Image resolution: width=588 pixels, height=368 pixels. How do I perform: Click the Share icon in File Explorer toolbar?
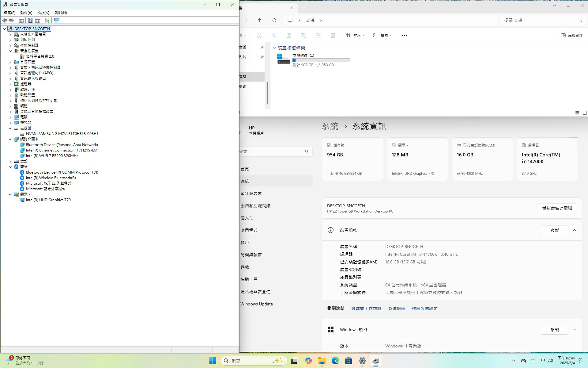coord(318,35)
